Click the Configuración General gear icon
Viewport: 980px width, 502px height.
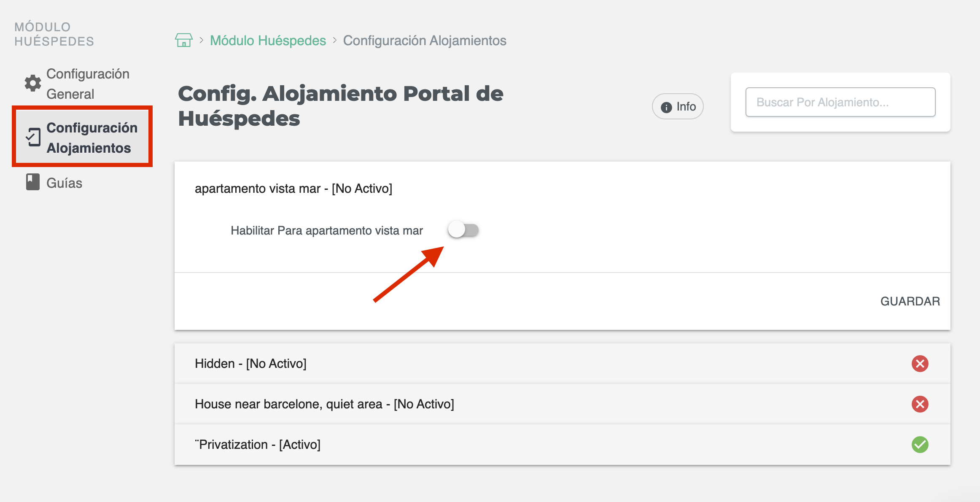(x=32, y=83)
